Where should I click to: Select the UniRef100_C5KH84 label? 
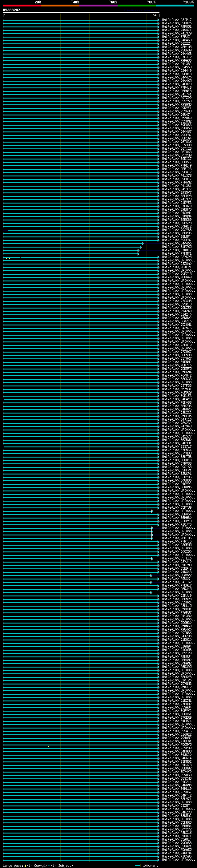[176, 826]
